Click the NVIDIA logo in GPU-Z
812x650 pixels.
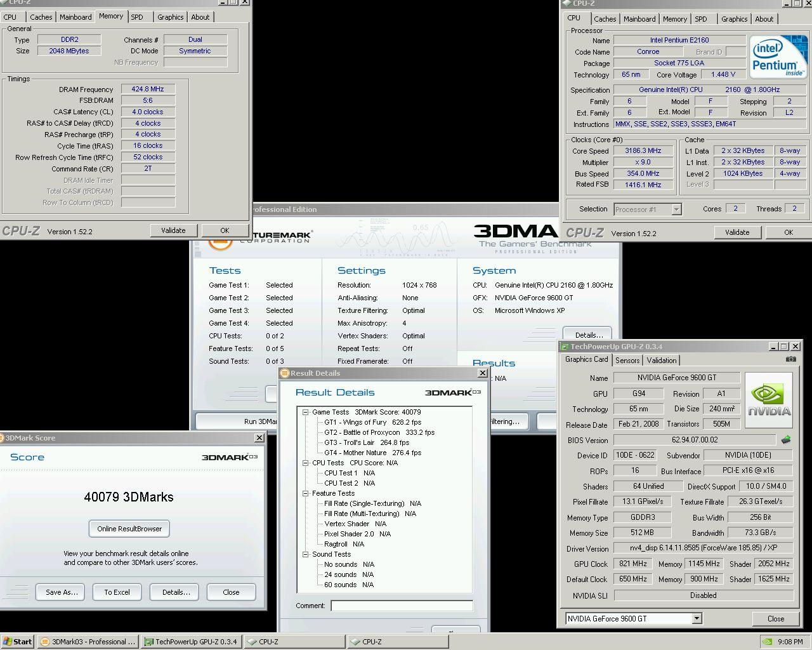(769, 400)
